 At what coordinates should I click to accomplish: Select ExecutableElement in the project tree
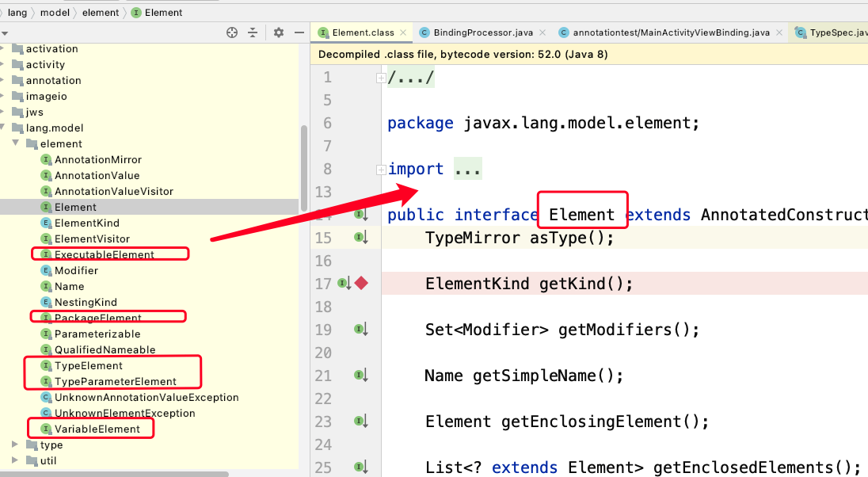tap(104, 254)
